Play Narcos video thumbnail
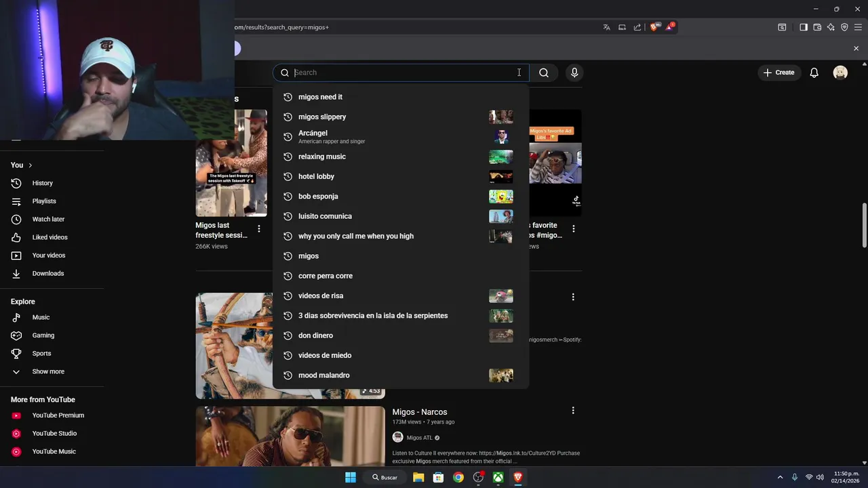This screenshot has width=868, height=488. pyautogui.click(x=290, y=436)
